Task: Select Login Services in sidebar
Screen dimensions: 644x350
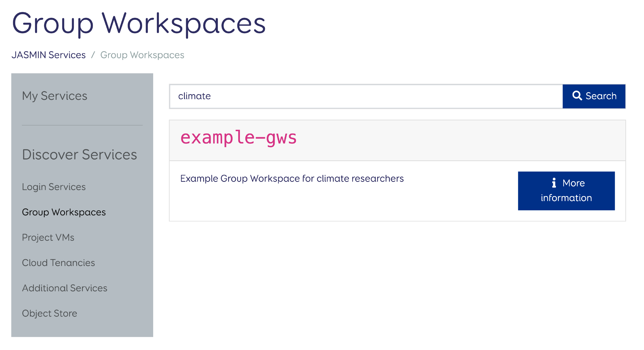Action: click(x=54, y=187)
